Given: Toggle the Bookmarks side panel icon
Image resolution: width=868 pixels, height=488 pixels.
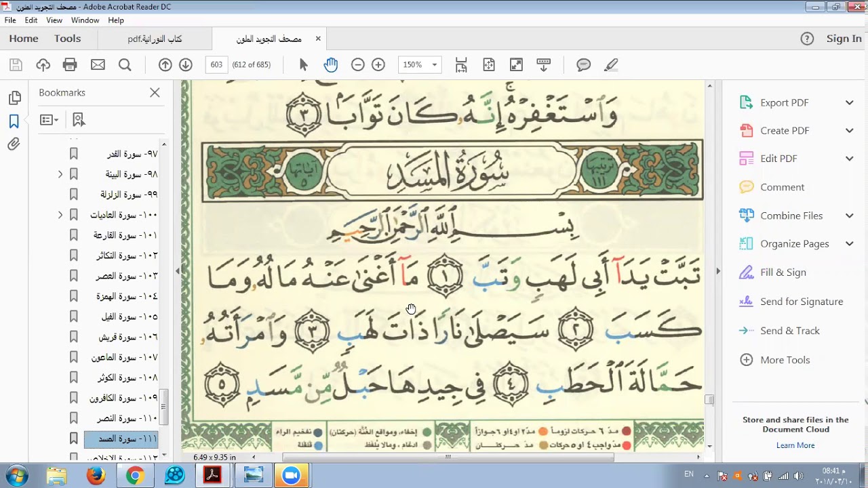Looking at the screenshot, I should coord(14,121).
